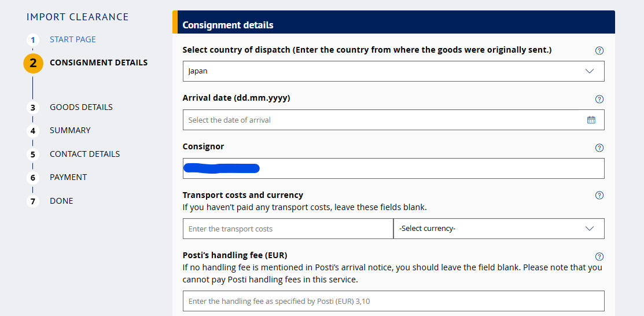Viewport: 644px width, 316px height.
Task: Click help icon for country of dispatch
Action: pyautogui.click(x=599, y=50)
